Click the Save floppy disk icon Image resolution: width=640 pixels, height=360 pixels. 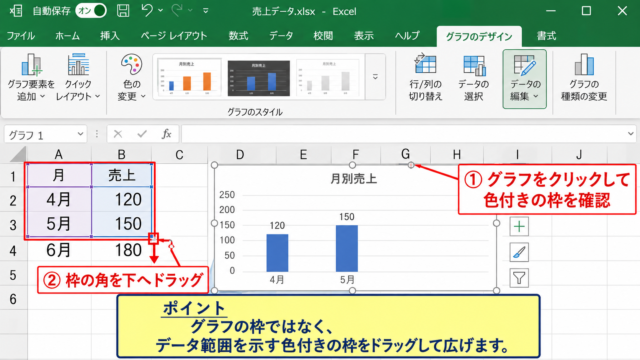click(x=123, y=11)
